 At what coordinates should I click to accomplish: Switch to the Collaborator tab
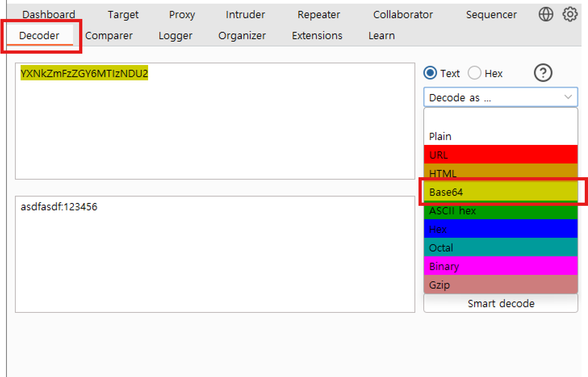click(403, 15)
